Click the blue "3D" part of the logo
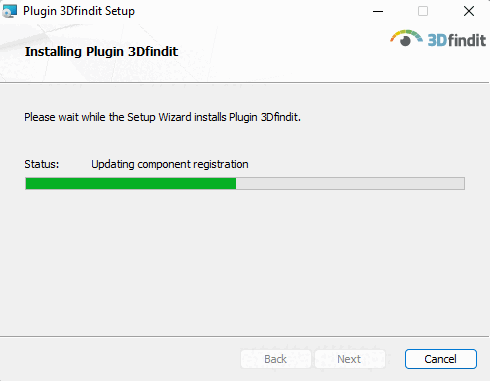Viewport: 490px width, 381px height. 437,40
